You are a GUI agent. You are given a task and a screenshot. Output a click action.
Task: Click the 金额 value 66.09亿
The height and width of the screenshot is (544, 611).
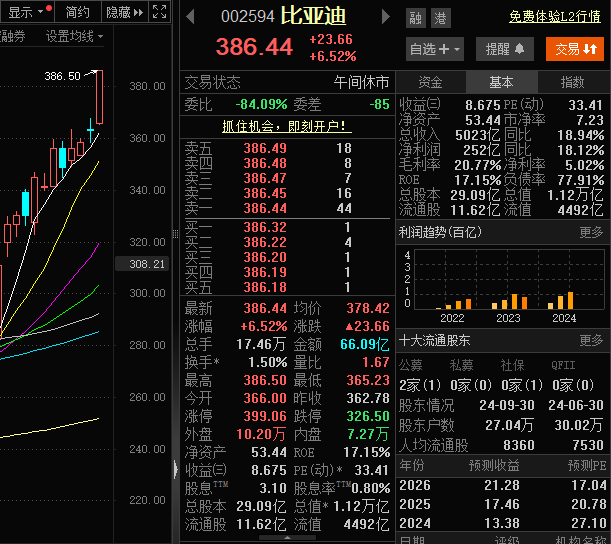(x=365, y=344)
